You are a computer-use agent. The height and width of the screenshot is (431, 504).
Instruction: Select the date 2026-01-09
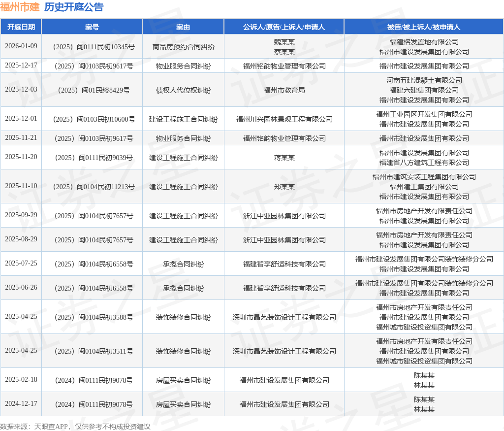pyautogui.click(x=21, y=46)
